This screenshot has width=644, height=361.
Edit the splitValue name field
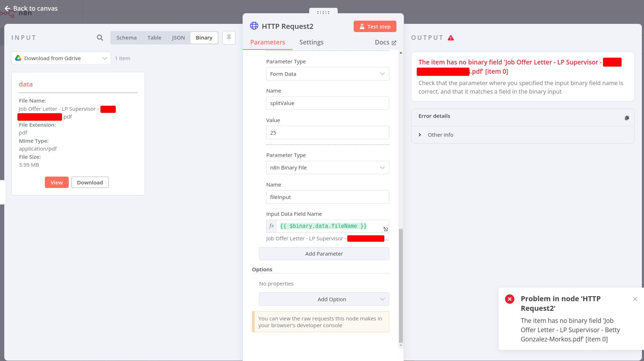[x=327, y=103]
